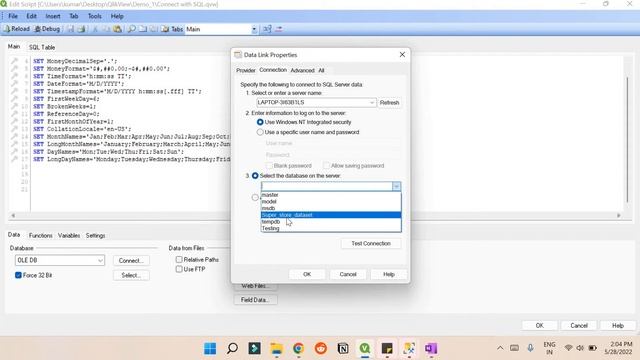Viewport: 640px width, 360px height.
Task: Choose tempdb from database list
Action: pos(331,222)
